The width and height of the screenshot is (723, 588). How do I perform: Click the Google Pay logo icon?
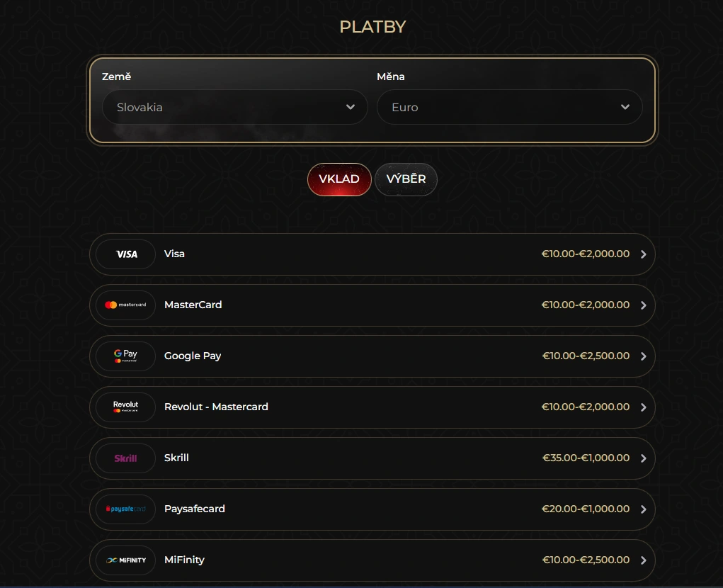pyautogui.click(x=126, y=356)
